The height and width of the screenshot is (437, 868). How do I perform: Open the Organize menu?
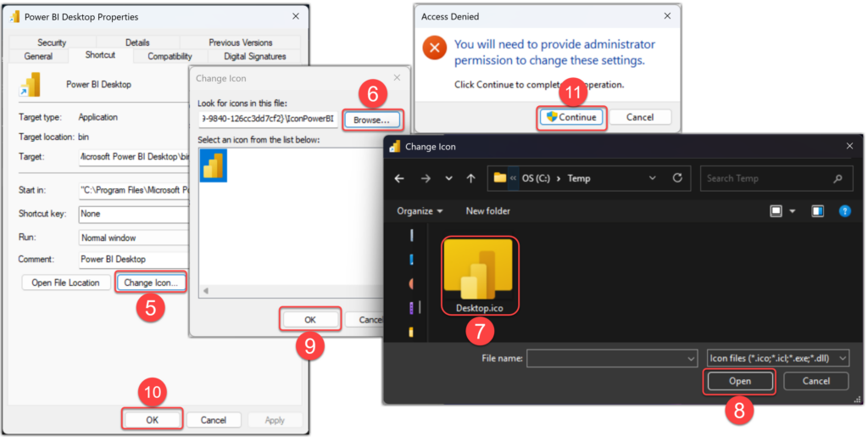[x=420, y=211]
